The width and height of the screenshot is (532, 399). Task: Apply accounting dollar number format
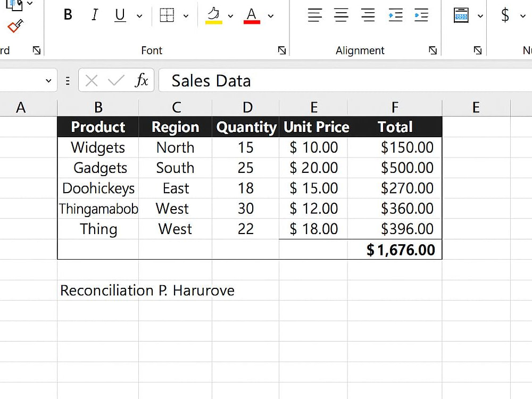[x=505, y=15]
